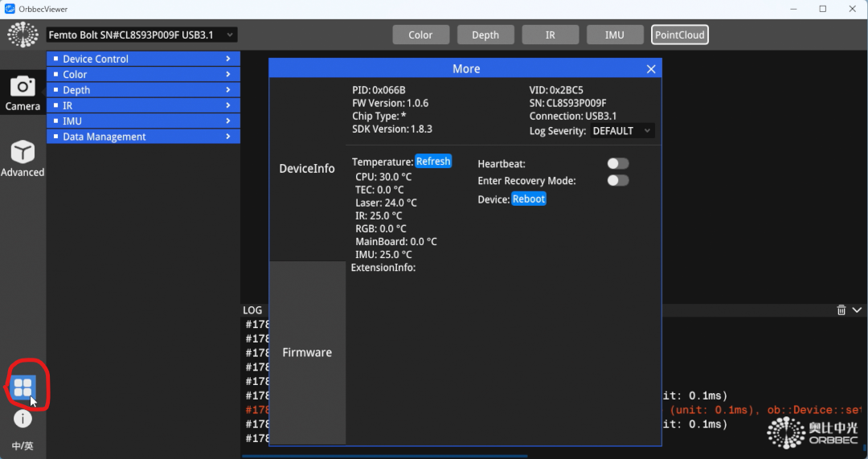This screenshot has height=459, width=868.
Task: Open the info icon in sidebar
Action: point(23,419)
